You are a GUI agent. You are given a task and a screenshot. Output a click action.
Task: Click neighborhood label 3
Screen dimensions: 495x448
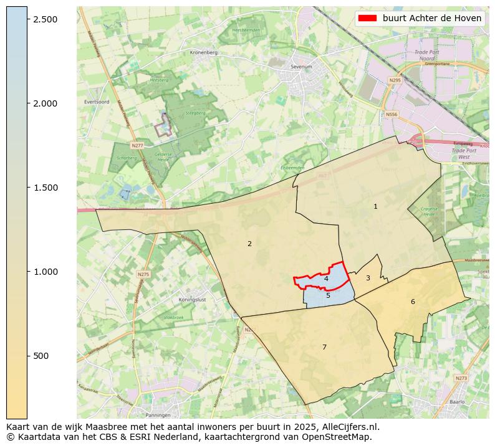(368, 278)
